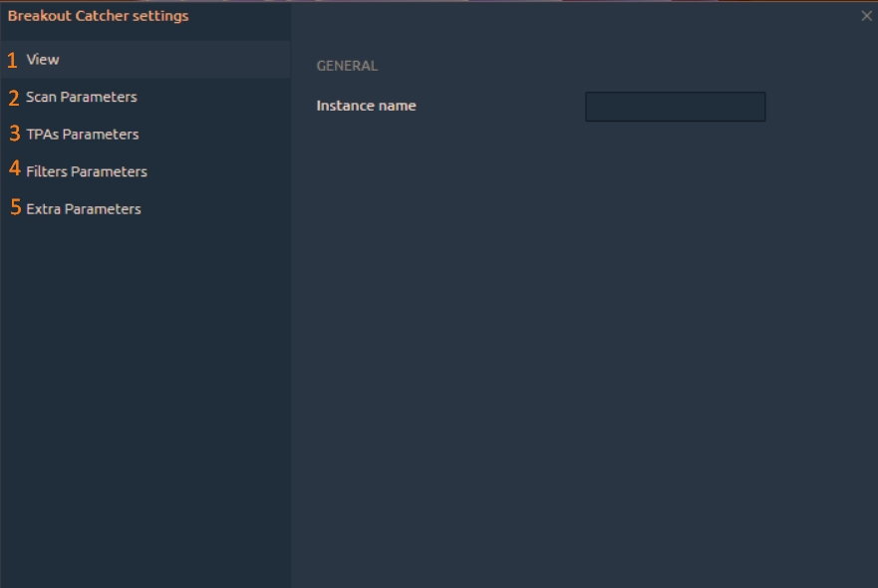Go to the Filters Parameters section

[87, 171]
